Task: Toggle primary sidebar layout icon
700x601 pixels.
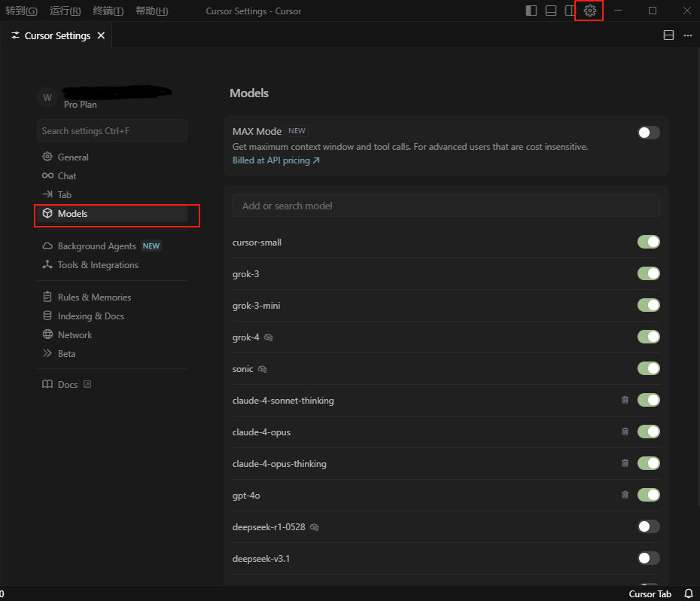Action: point(531,11)
